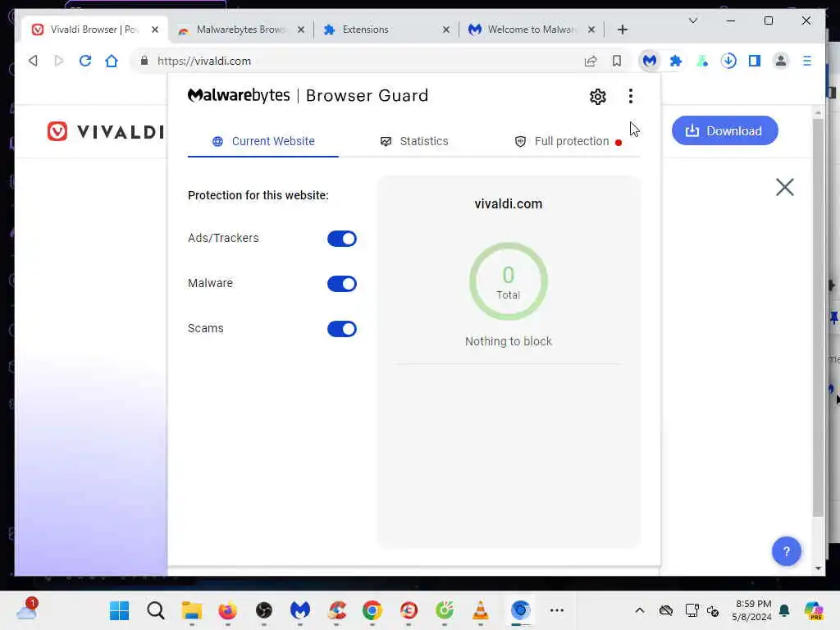Toggle Ads/Trackers protection off

point(342,239)
